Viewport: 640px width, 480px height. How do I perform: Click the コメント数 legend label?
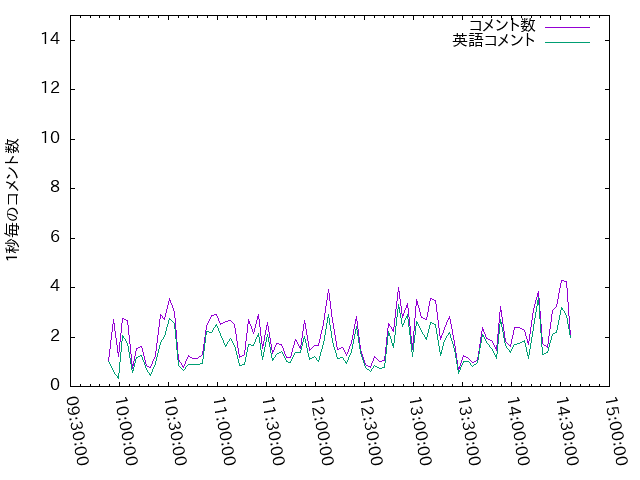502,25
